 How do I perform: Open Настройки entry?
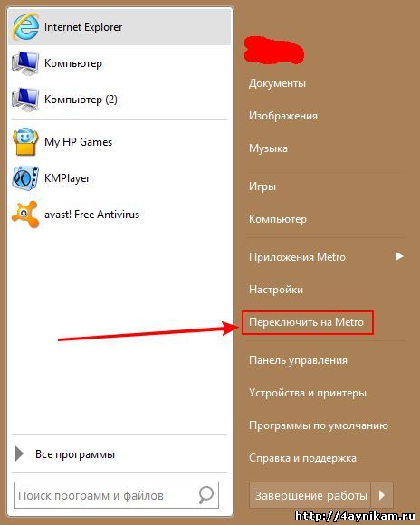pyautogui.click(x=276, y=290)
